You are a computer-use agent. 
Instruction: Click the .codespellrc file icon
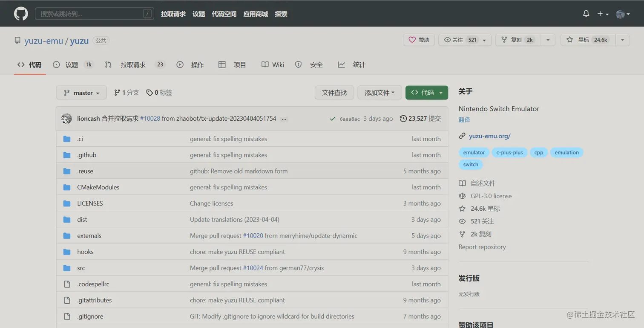(x=67, y=284)
